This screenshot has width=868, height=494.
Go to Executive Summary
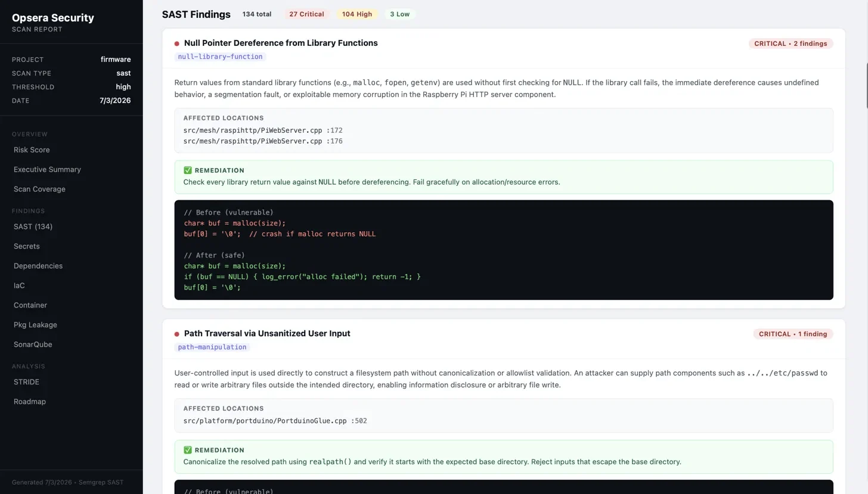click(47, 169)
